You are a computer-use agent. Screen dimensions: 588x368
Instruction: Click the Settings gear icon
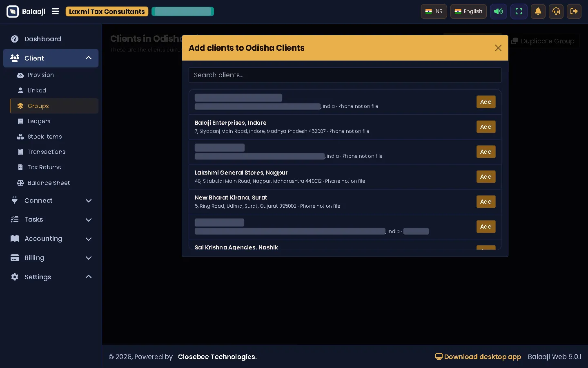point(15,277)
